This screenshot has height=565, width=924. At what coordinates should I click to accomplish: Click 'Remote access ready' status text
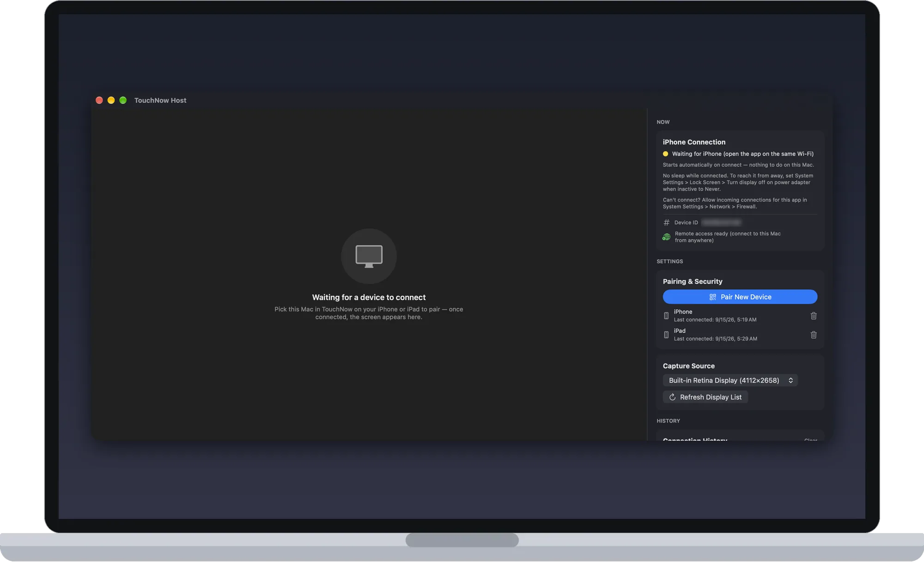(727, 237)
